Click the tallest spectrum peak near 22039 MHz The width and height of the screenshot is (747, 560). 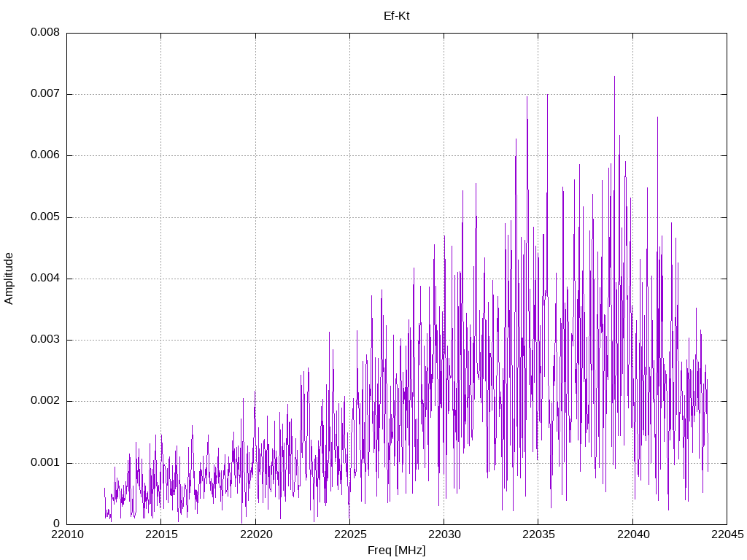[614, 77]
